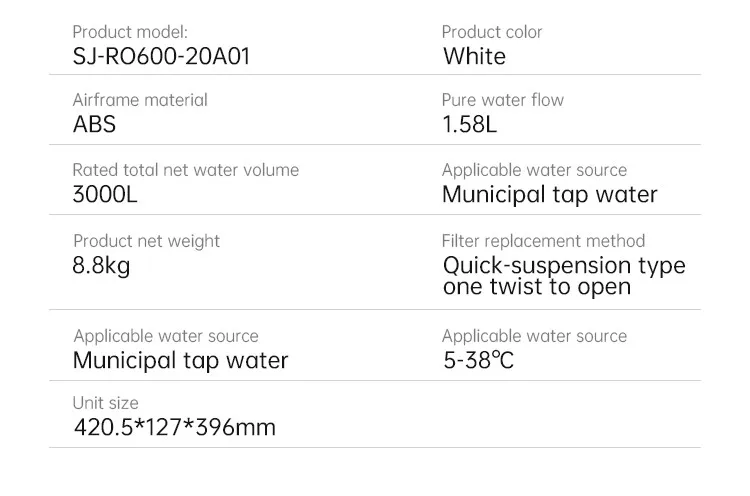Click the "Pure water flow" label
Screen dimensions: 750x496
tap(502, 100)
